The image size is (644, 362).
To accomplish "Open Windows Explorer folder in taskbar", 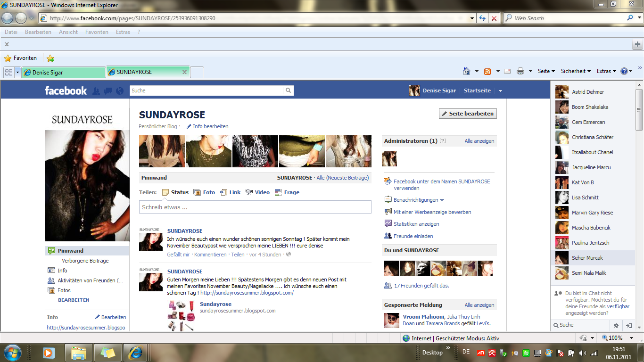I will click(78, 352).
